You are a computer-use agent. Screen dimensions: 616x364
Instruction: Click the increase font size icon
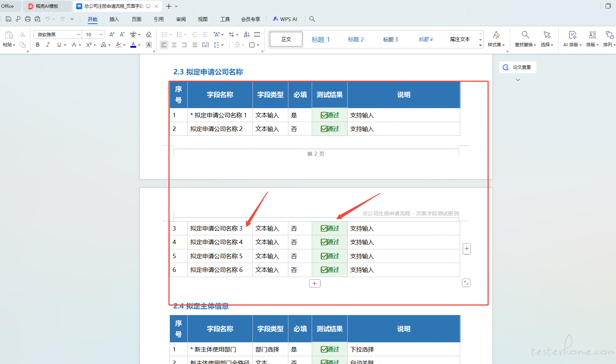[112, 34]
